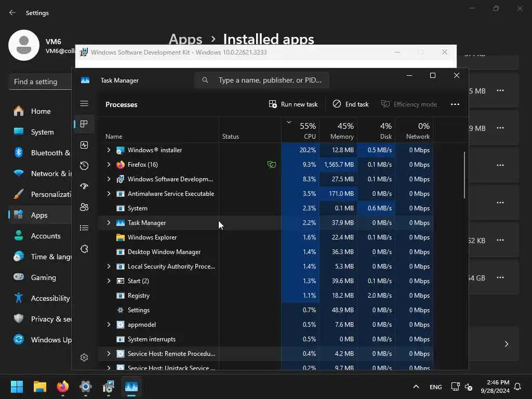This screenshot has height=399, width=532.
Task: Open Services page icon in Task Manager
Action: coord(84,249)
